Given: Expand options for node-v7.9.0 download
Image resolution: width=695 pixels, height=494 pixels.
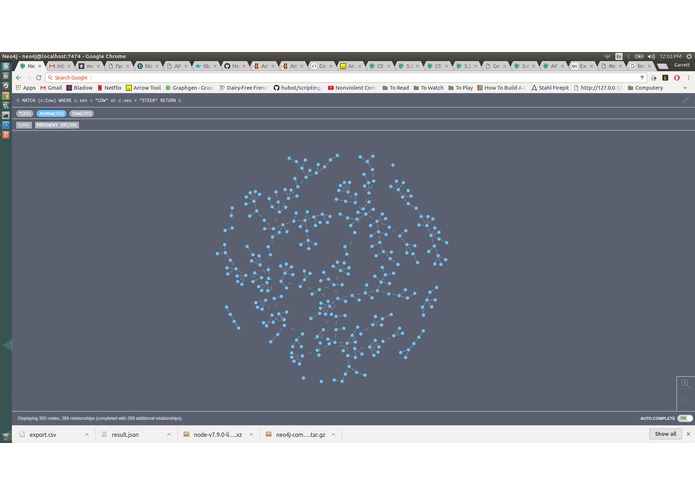Looking at the screenshot, I should 251,435.
